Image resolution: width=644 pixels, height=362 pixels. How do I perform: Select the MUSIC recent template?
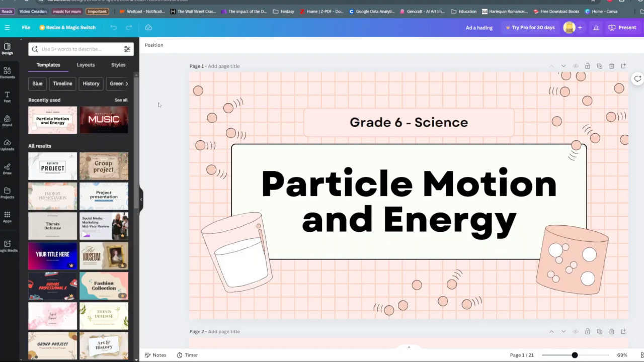tap(104, 120)
